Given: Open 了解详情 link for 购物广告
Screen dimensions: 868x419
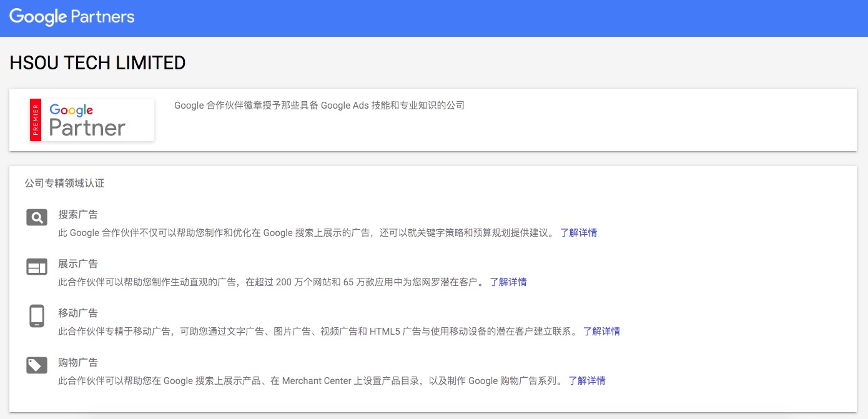Looking at the screenshot, I should click(x=586, y=380).
